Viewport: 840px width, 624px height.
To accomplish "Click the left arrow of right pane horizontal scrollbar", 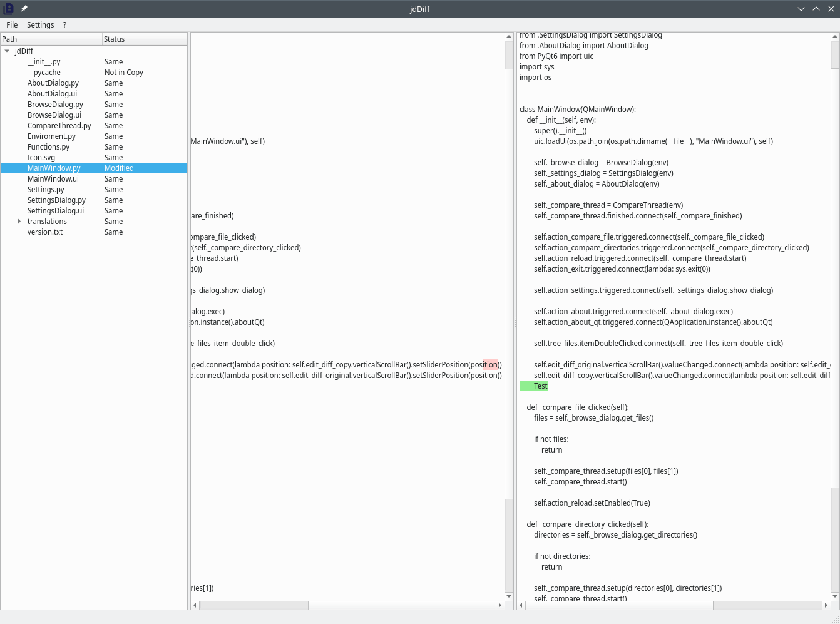I will (x=521, y=605).
